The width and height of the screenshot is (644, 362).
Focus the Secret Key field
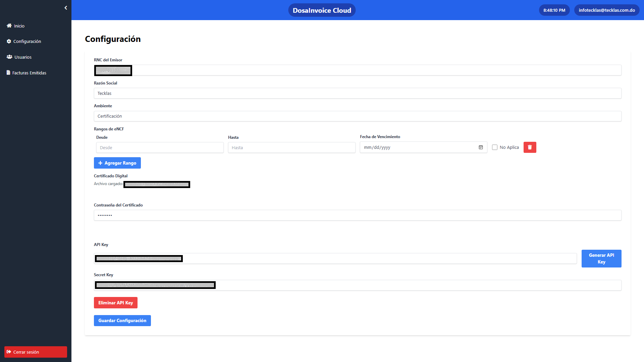(358, 285)
